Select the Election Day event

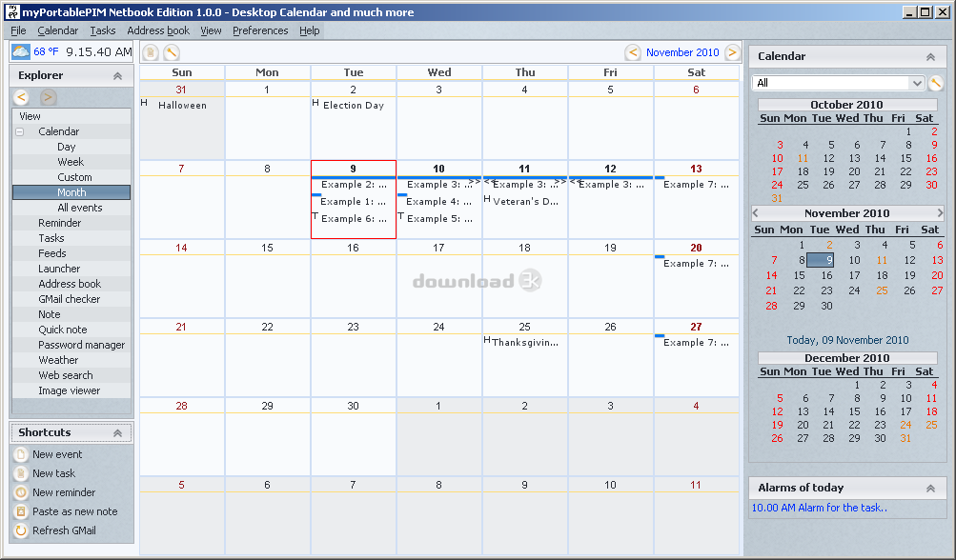click(354, 106)
